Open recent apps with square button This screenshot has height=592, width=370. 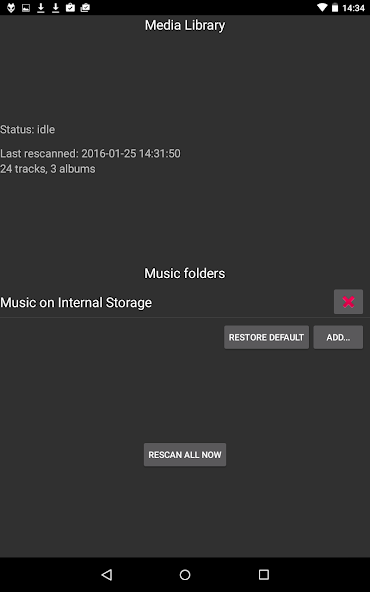264,575
